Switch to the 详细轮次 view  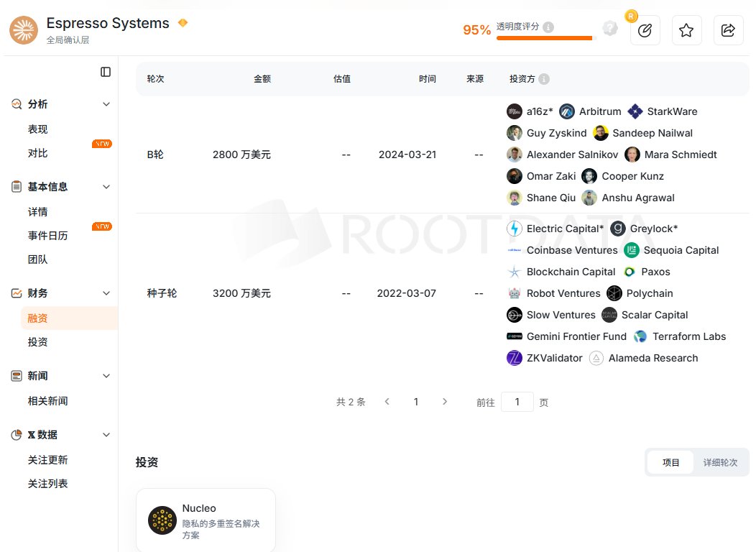[x=719, y=462]
